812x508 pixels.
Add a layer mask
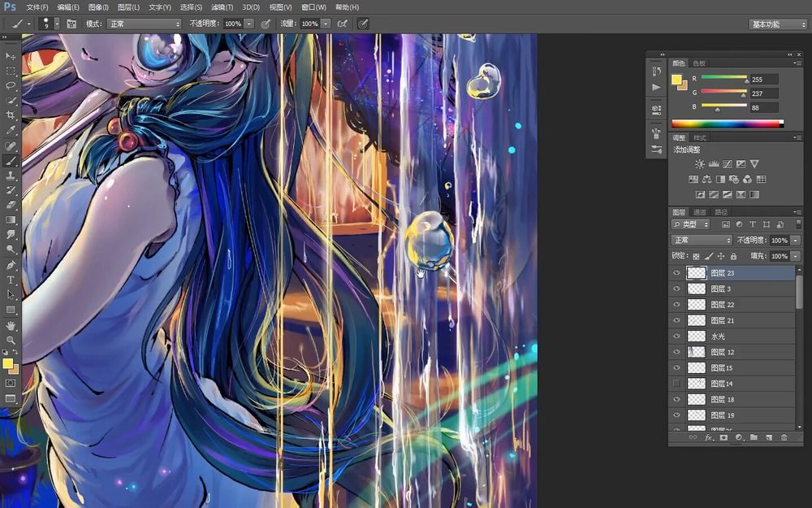tap(724, 437)
